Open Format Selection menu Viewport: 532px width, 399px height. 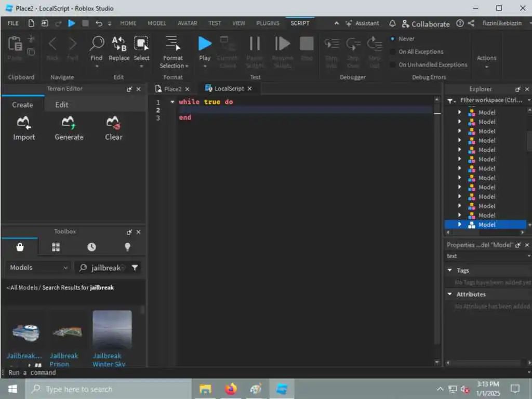point(173,52)
